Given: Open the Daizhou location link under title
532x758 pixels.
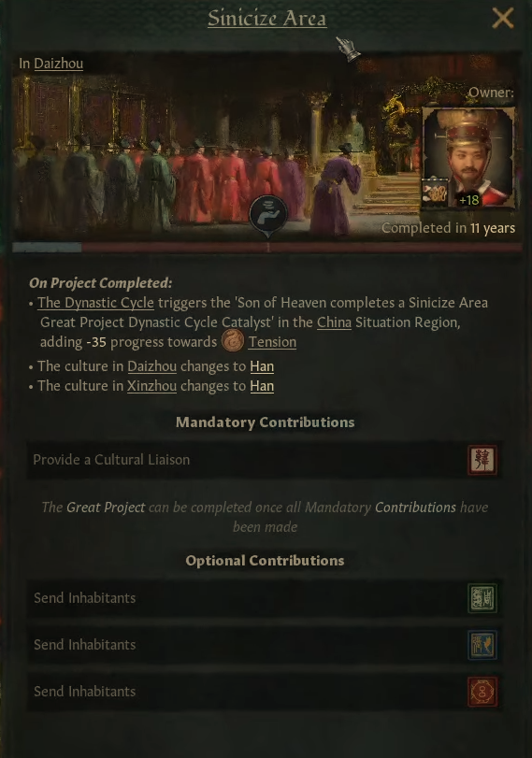Looking at the screenshot, I should pyautogui.click(x=59, y=64).
